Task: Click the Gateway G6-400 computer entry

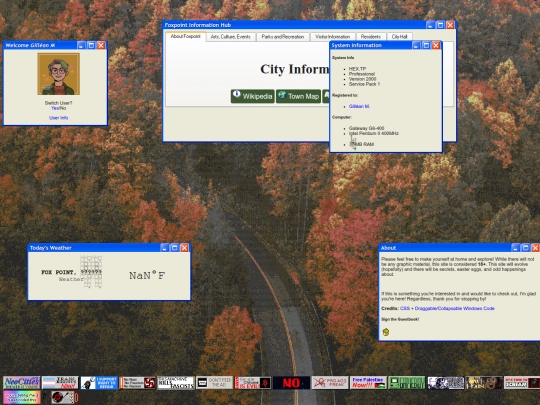Action: point(366,128)
